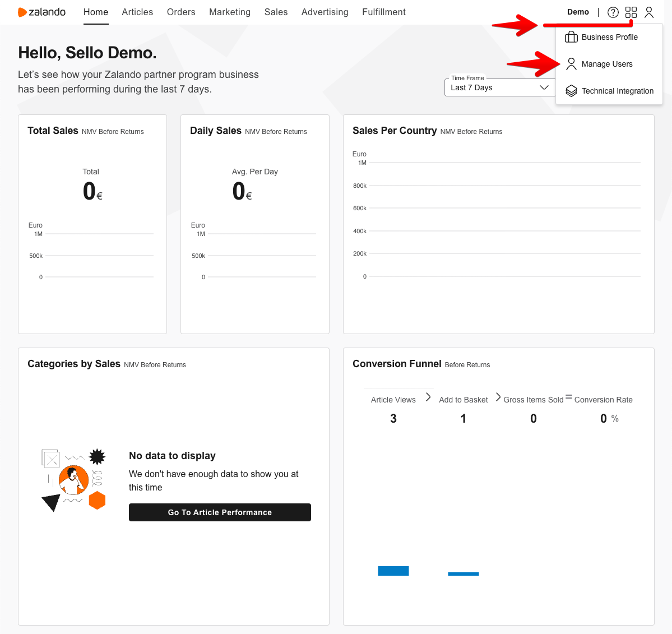
Task: Click the Article Views label
Action: [x=393, y=400]
